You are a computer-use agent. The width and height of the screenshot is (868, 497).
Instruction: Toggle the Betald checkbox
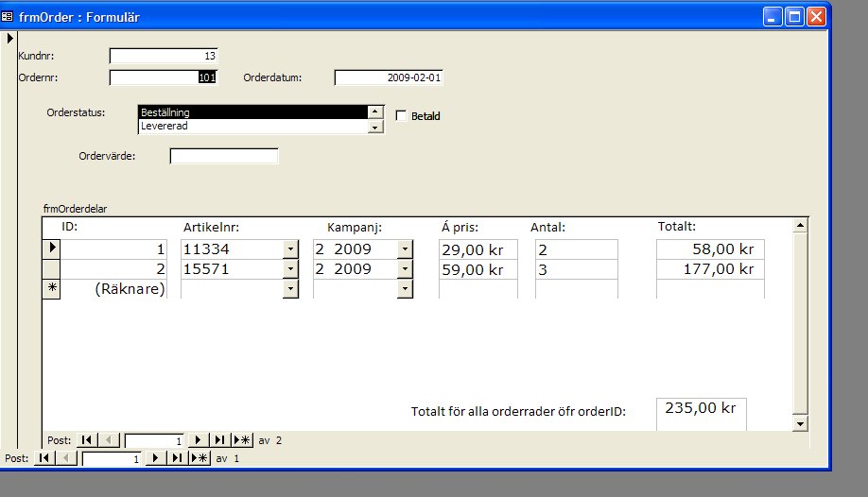401,115
